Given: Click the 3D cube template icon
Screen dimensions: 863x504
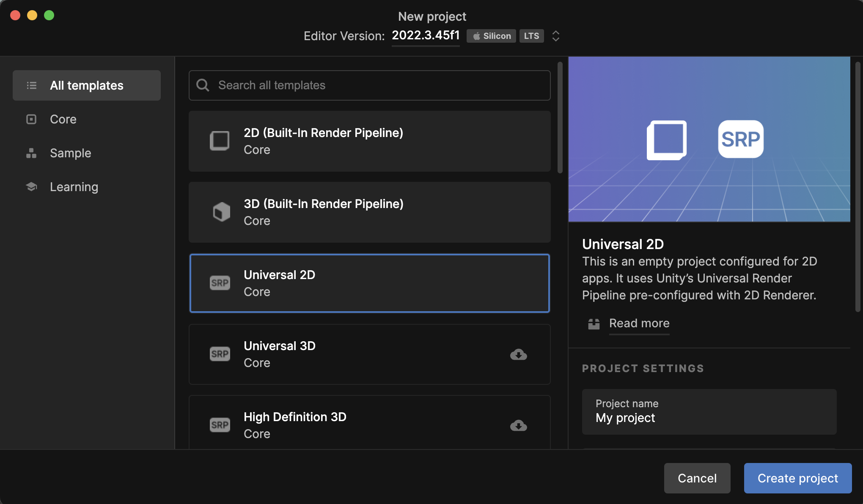Looking at the screenshot, I should pyautogui.click(x=221, y=212).
